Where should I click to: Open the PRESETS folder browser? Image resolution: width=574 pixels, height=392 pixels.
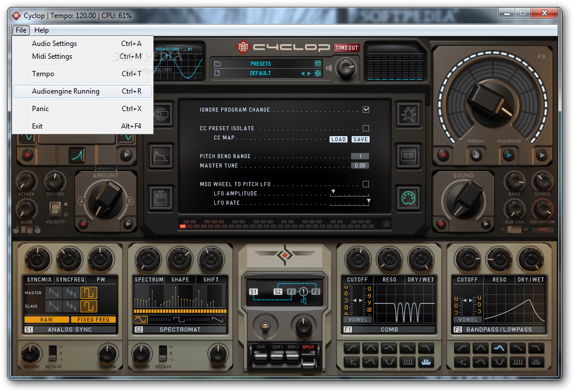click(x=218, y=63)
